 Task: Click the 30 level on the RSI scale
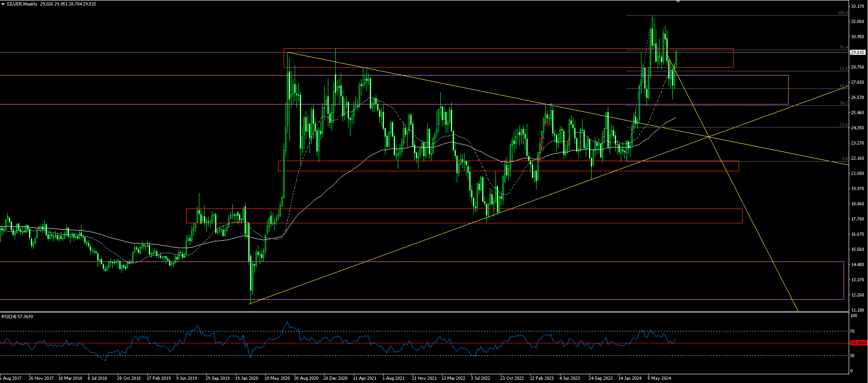(852, 356)
